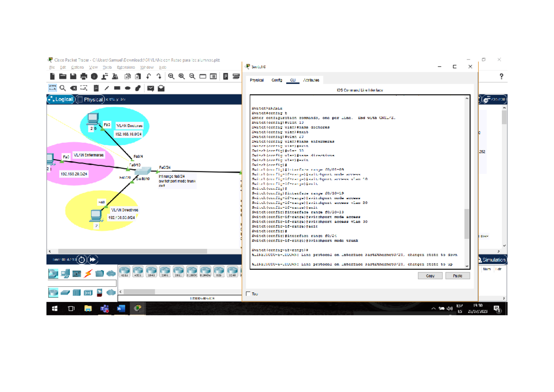
Task: Click the CLI vertical scrollbar thumb
Action: point(466,224)
